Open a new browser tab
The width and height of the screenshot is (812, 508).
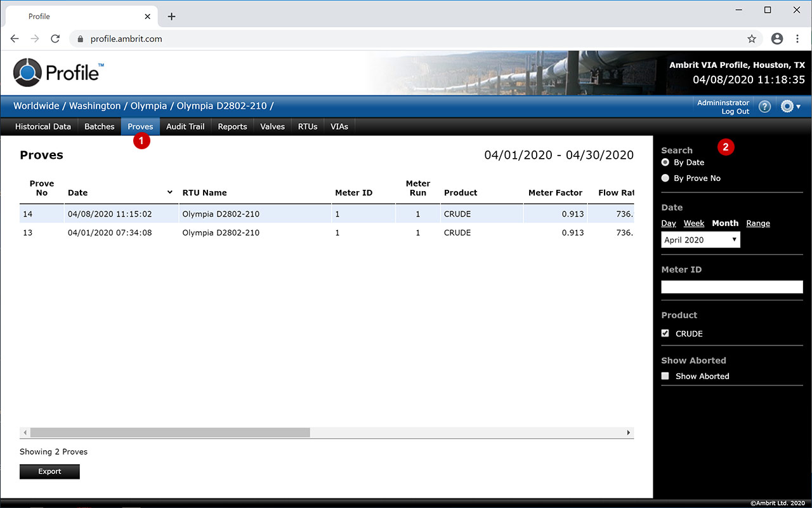(x=171, y=17)
